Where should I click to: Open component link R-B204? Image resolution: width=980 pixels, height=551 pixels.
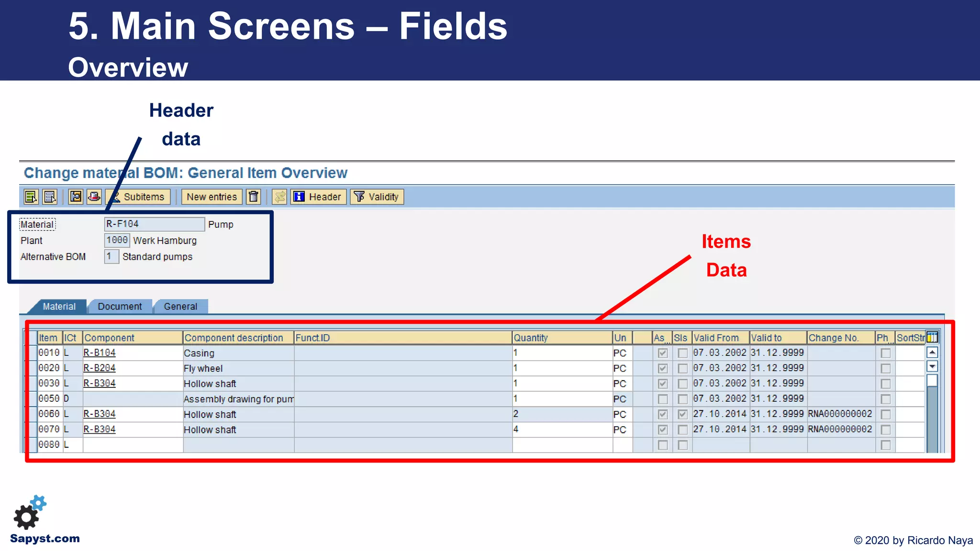[x=100, y=368]
